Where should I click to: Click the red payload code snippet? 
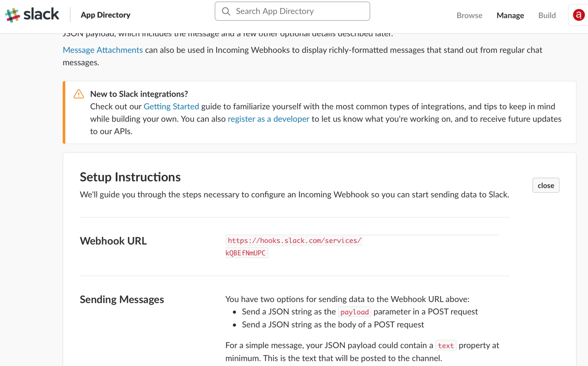click(354, 312)
